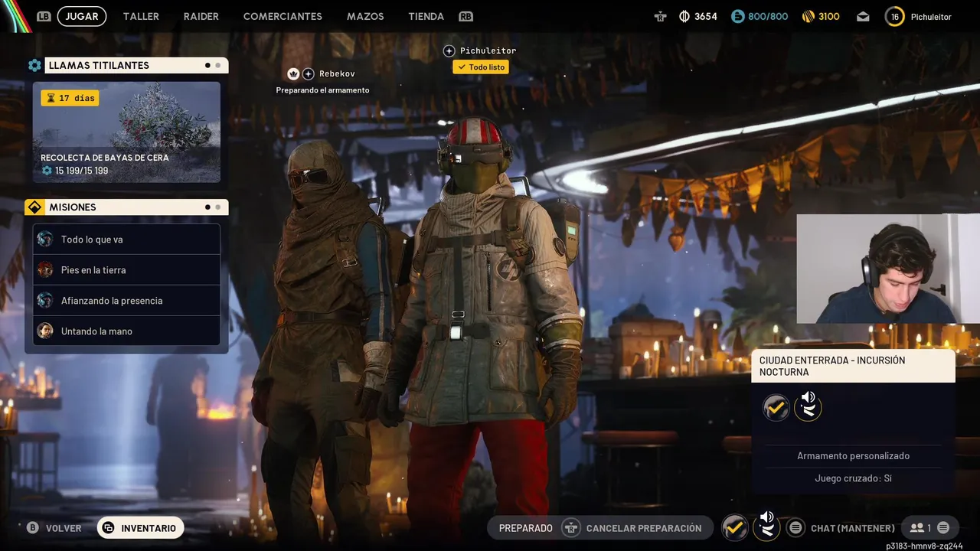Screen dimensions: 980x551
Task: Click the RB bumper icon
Action: tap(465, 16)
